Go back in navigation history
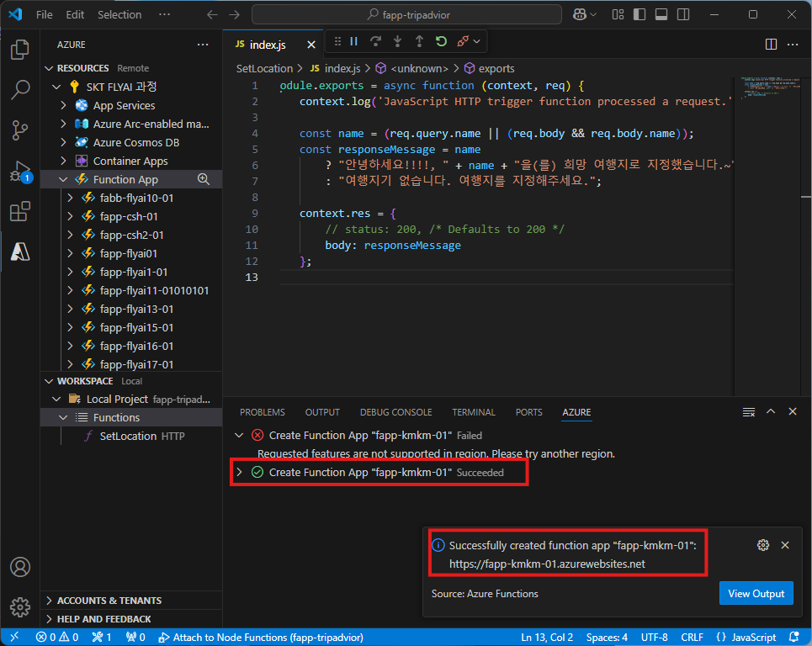This screenshot has width=812, height=646. pyautogui.click(x=212, y=14)
